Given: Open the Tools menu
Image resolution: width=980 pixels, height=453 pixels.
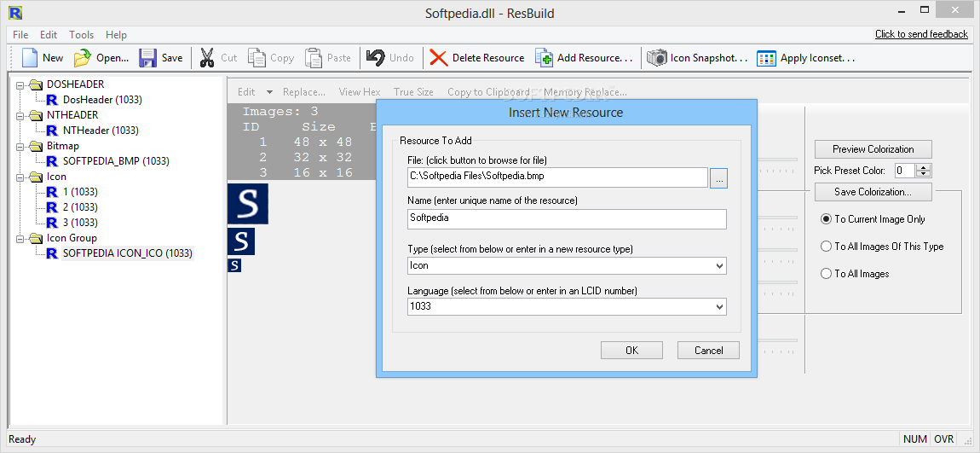Looking at the screenshot, I should click(81, 34).
